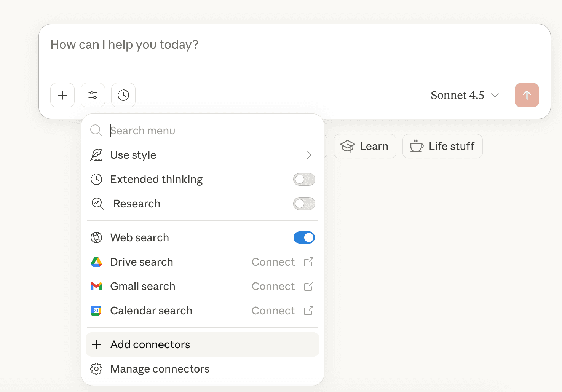Viewport: 562px width, 392px height.
Task: Click the Gmail icon in the menu
Action: point(96,286)
